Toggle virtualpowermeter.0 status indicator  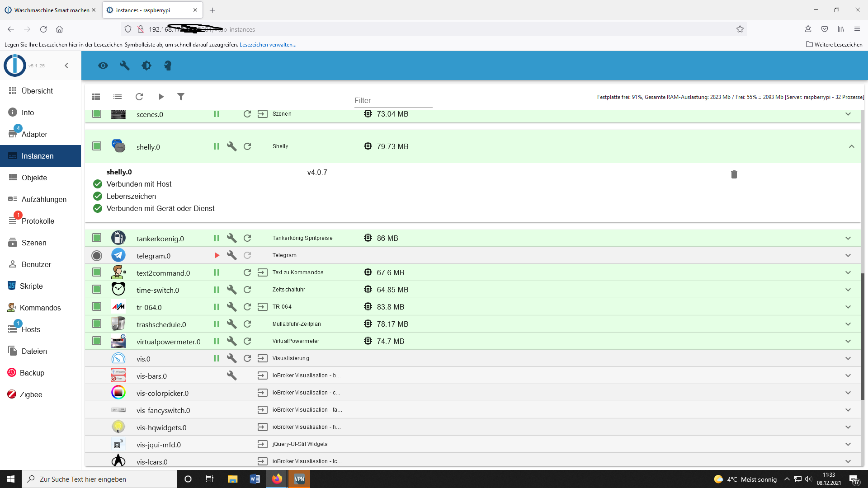(97, 341)
